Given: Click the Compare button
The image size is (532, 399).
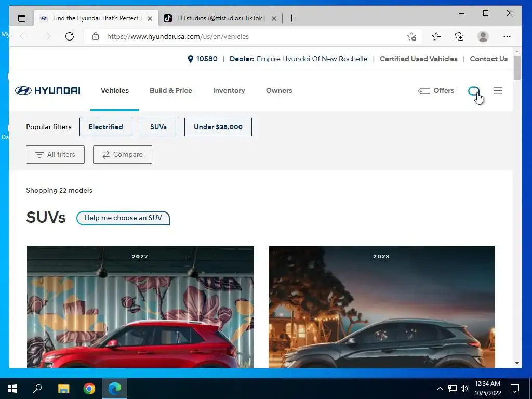Looking at the screenshot, I should tap(123, 154).
